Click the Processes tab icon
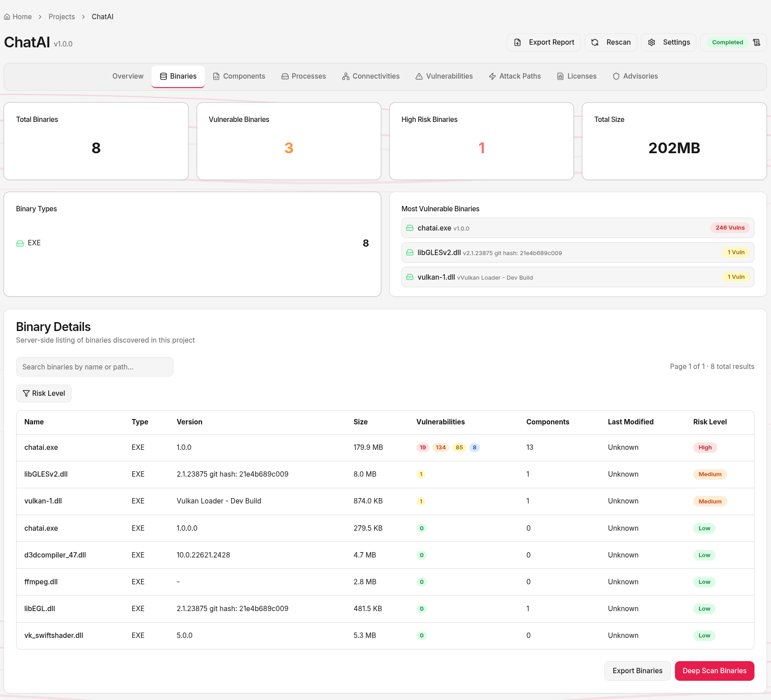This screenshot has height=700, width=771. pos(285,76)
